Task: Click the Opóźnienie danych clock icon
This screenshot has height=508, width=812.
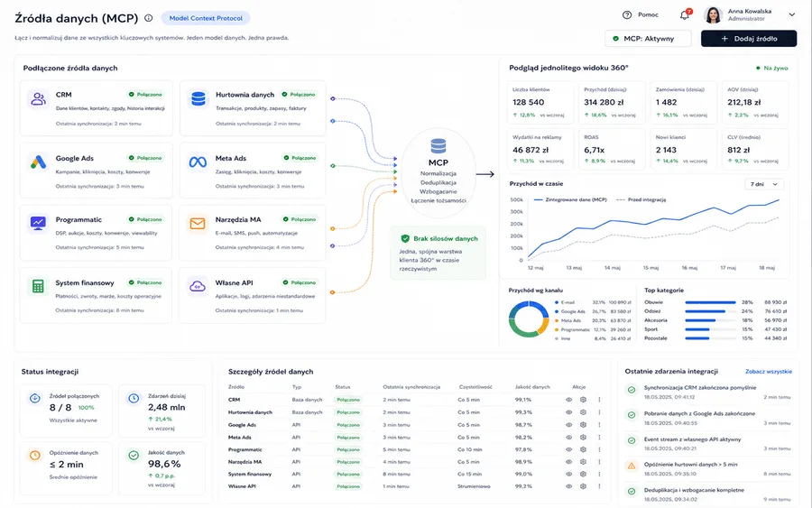Action: pos(34,455)
